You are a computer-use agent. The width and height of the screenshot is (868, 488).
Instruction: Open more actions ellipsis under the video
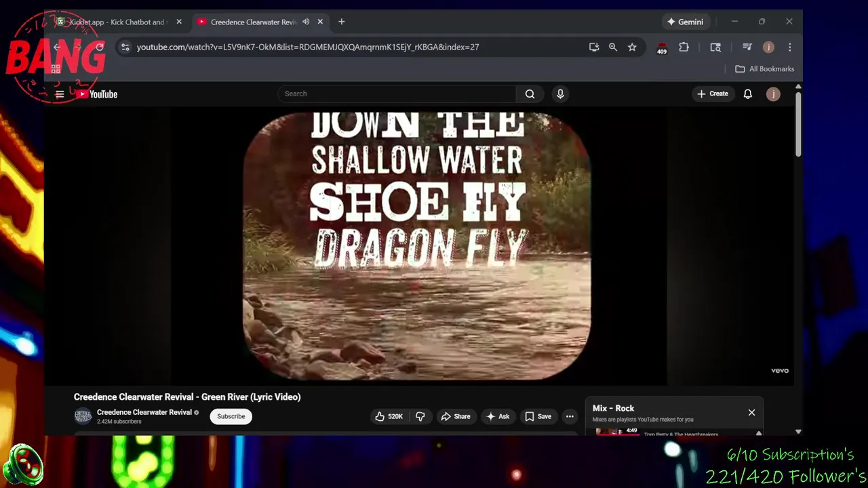pyautogui.click(x=570, y=416)
